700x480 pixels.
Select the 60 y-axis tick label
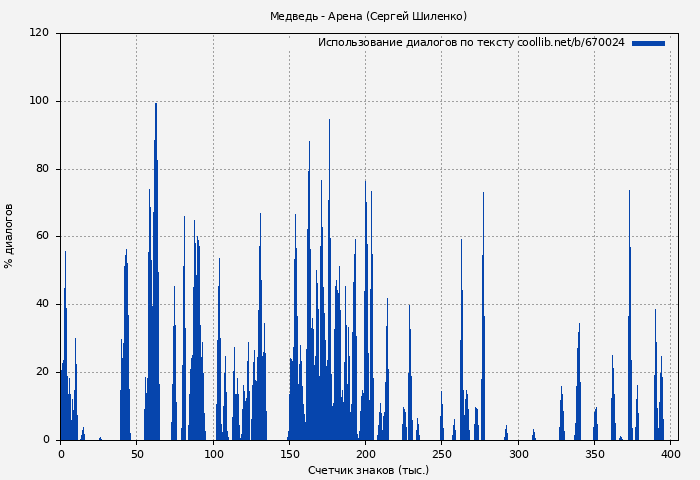pyautogui.click(x=42, y=236)
